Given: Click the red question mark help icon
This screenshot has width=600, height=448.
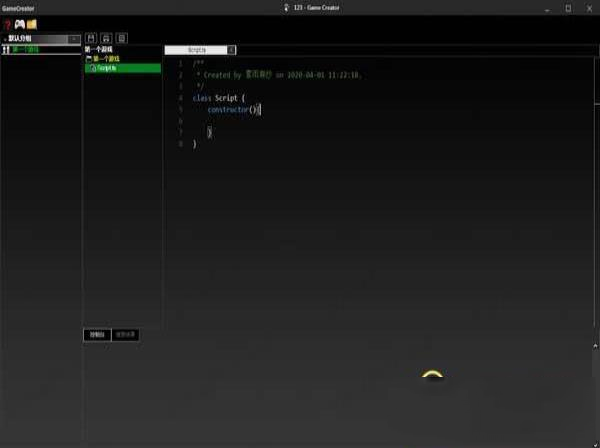Looking at the screenshot, I should tap(6, 24).
